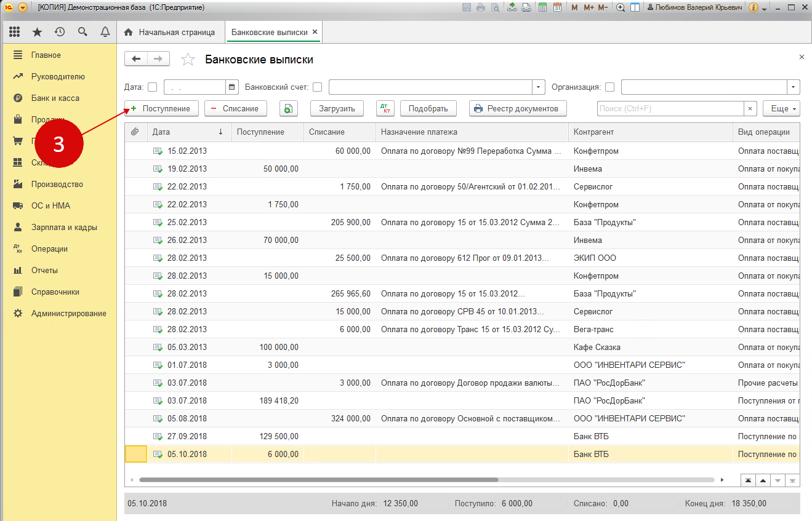Viewport: 812px width, 521px height.
Task: Click the Дата filter input field
Action: click(x=195, y=87)
